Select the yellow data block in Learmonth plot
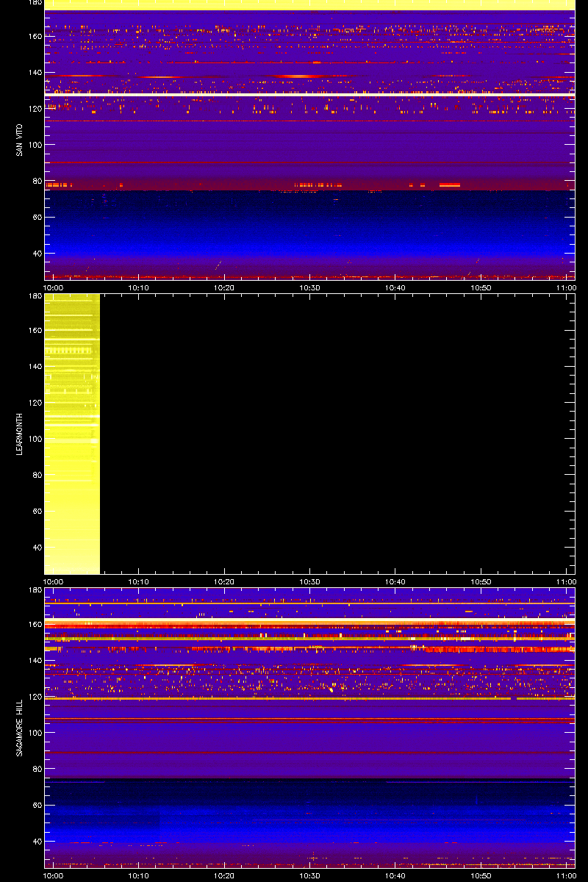Screen dimensions: 588x882 point(72,434)
